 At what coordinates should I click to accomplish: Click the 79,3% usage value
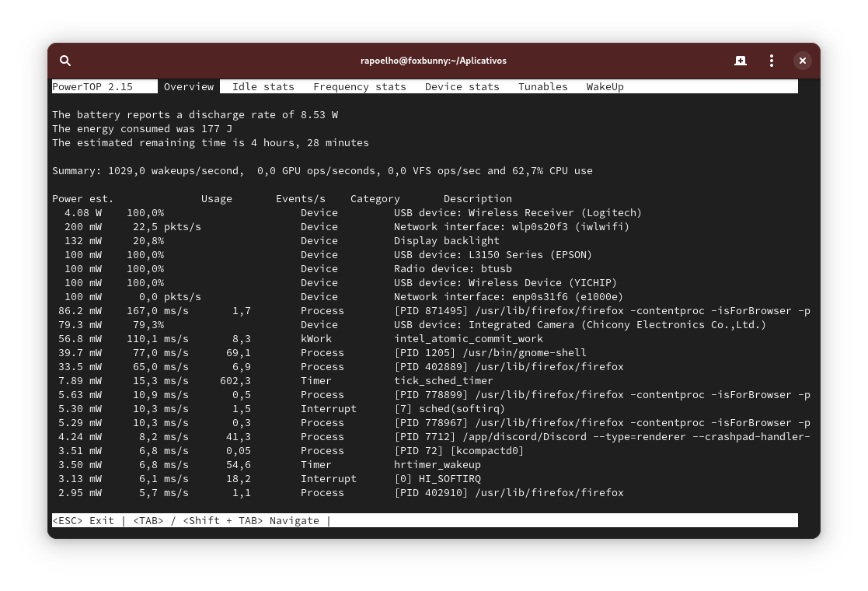[148, 324]
